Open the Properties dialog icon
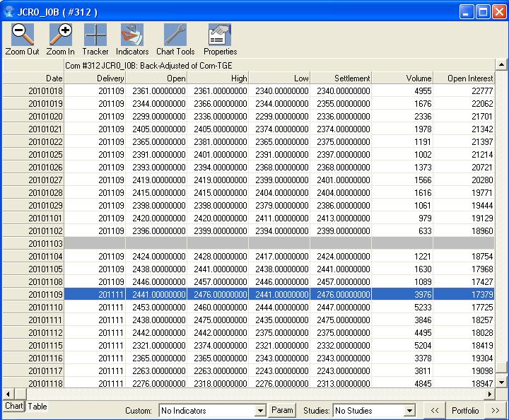Image resolution: width=509 pixels, height=420 pixels. point(220,35)
